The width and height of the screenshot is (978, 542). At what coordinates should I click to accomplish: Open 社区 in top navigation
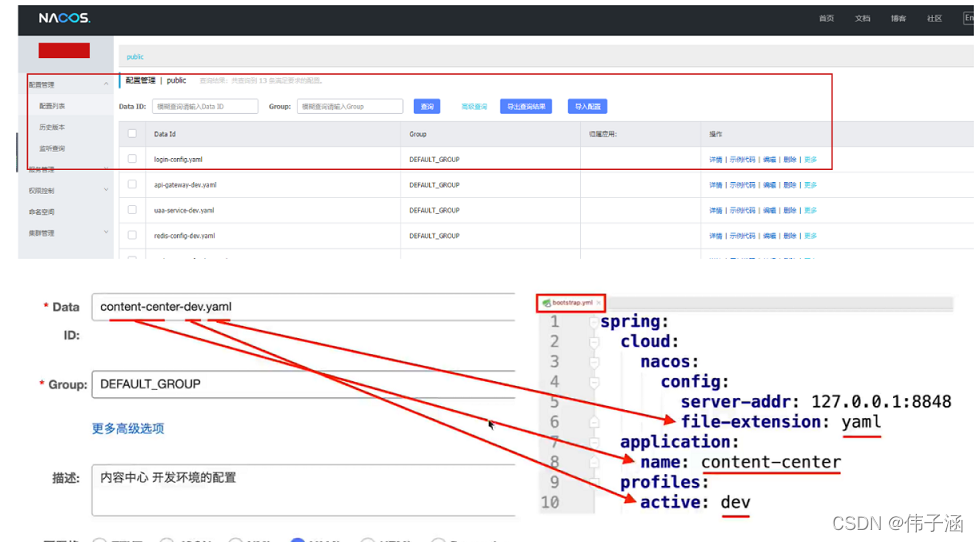[x=934, y=19]
